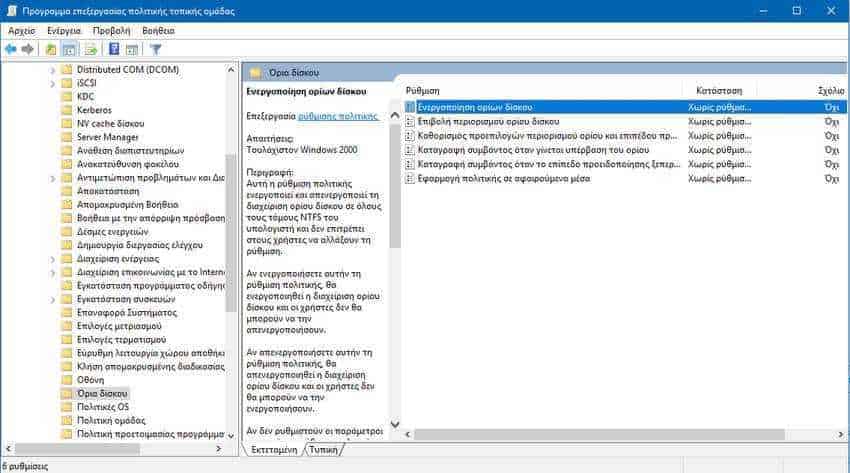Screen dimensions: 850x473
Task: Select the Ανακατεύθυνση φακέλου tree item
Action: coord(127,164)
